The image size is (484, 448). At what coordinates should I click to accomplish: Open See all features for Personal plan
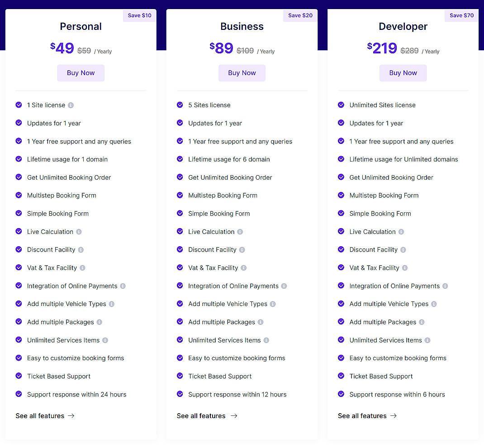pos(45,416)
